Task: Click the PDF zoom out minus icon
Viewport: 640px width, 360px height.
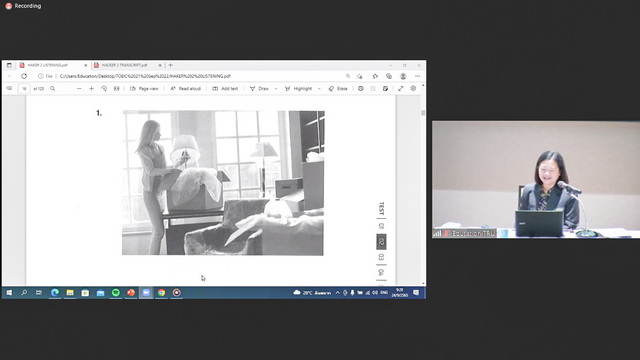Action: (79, 89)
